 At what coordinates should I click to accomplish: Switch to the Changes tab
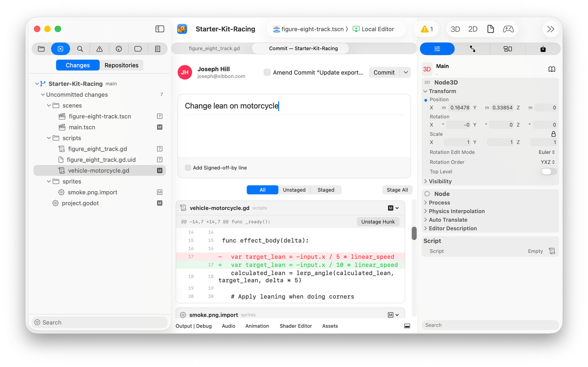pos(78,65)
